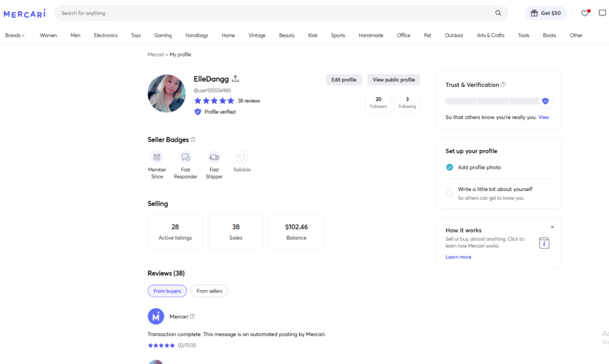Switch reviews to From sellers

[209, 291]
